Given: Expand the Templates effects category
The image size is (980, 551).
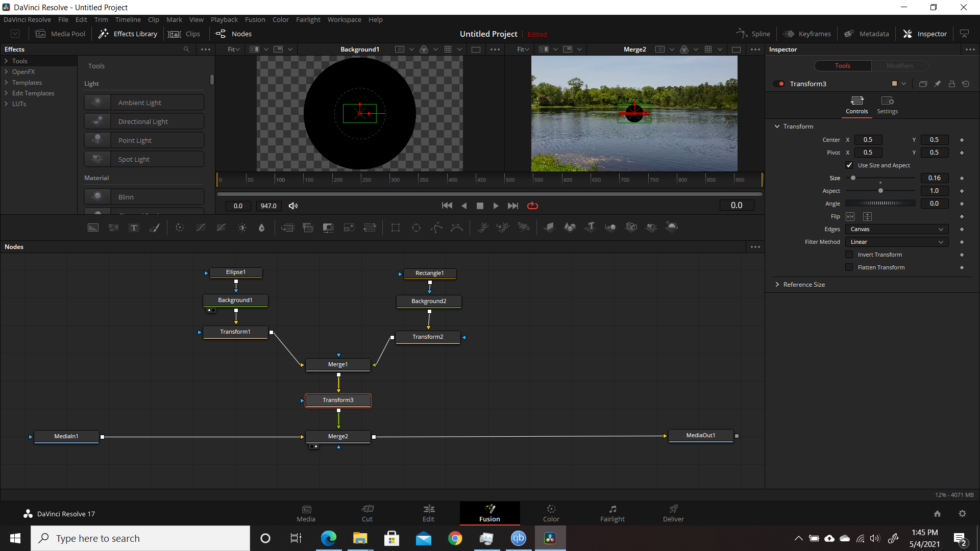Looking at the screenshot, I should [6, 83].
